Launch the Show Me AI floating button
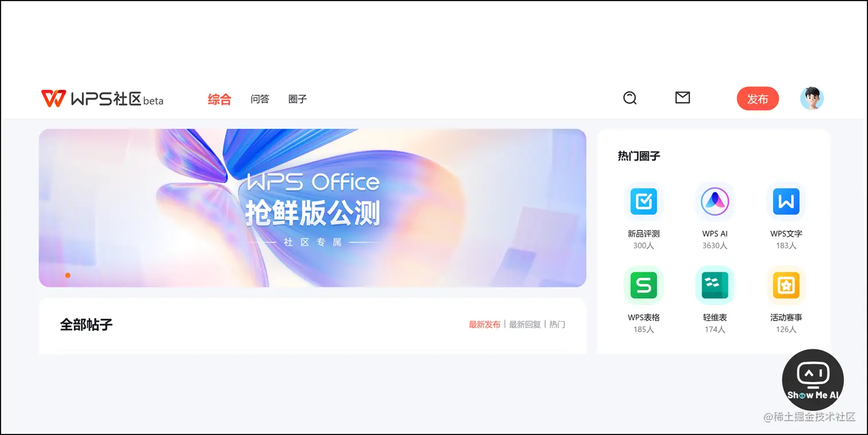The height and width of the screenshot is (435, 868). coord(813,380)
